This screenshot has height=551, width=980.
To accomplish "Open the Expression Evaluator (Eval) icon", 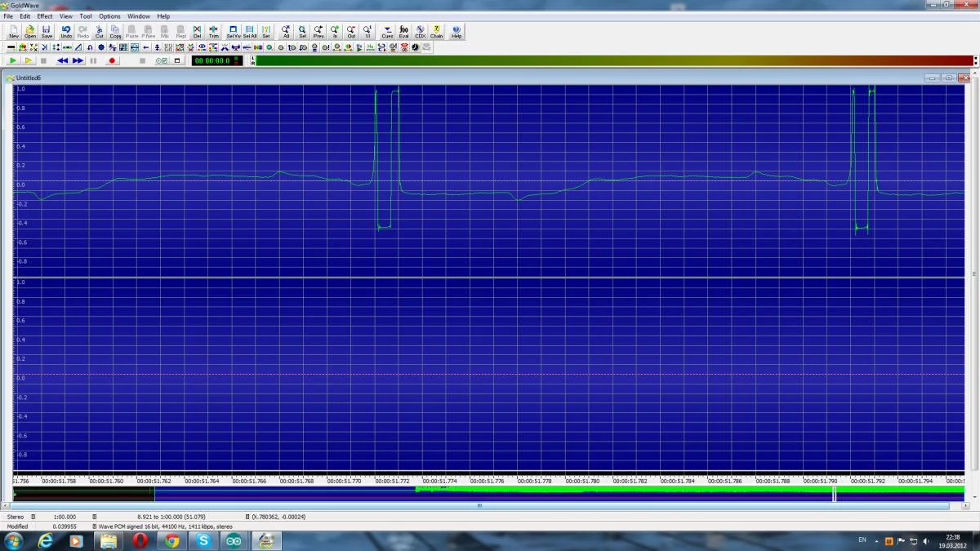I will [403, 32].
